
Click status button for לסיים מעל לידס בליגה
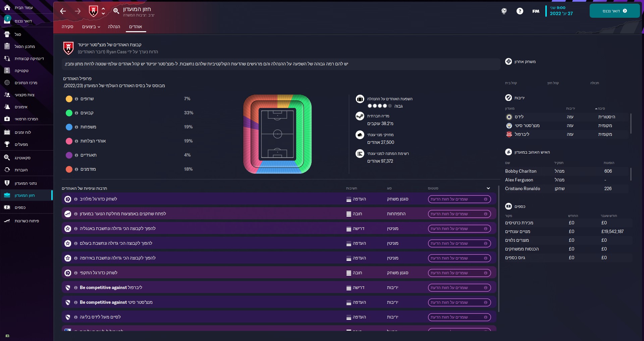coord(459,317)
